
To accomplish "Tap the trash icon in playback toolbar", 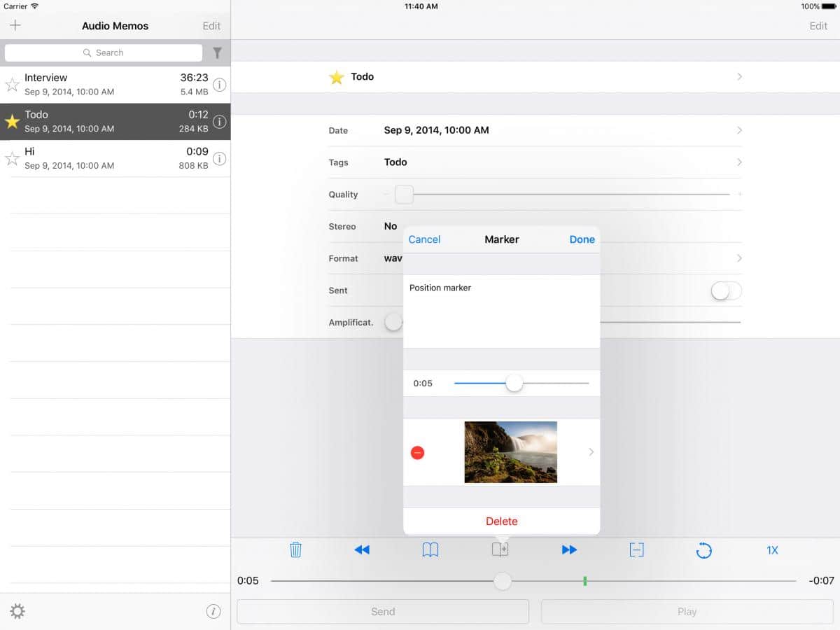I will click(295, 550).
